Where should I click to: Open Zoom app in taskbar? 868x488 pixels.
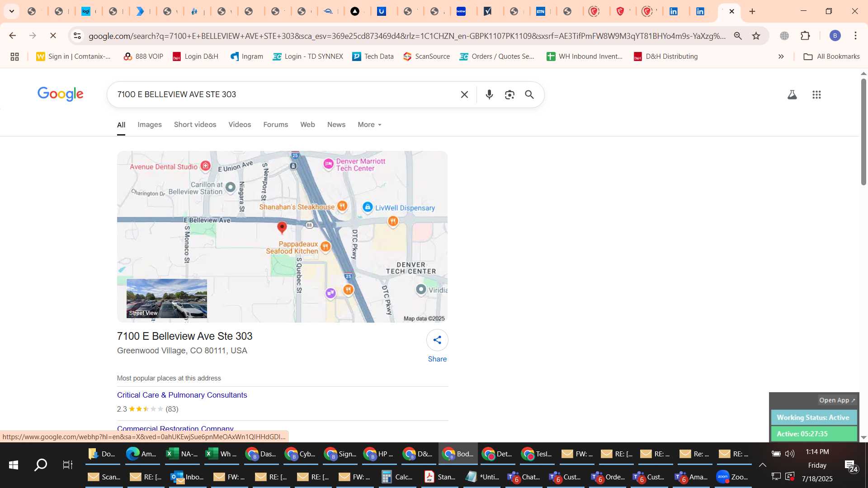point(732,477)
